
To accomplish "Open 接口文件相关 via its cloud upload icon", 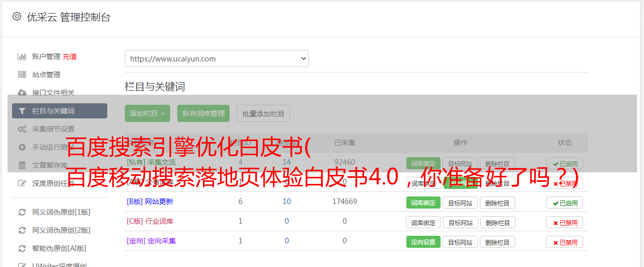I will [x=22, y=93].
